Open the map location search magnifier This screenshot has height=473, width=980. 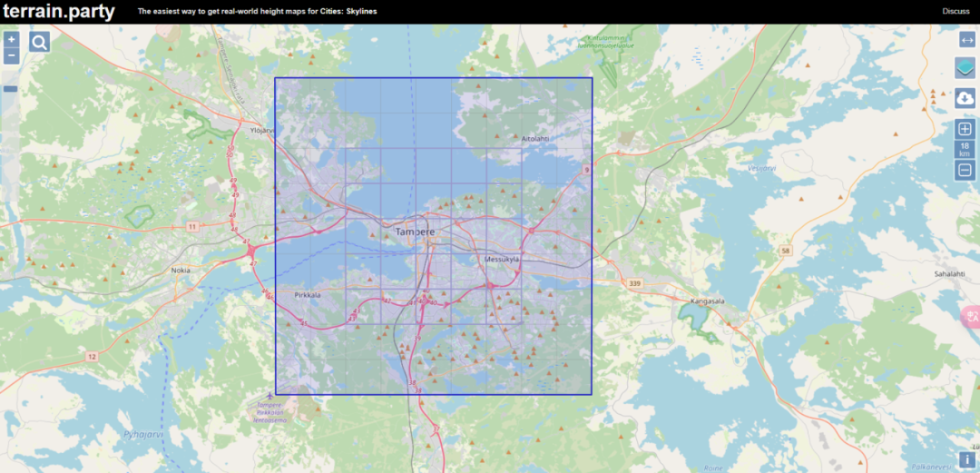(39, 42)
